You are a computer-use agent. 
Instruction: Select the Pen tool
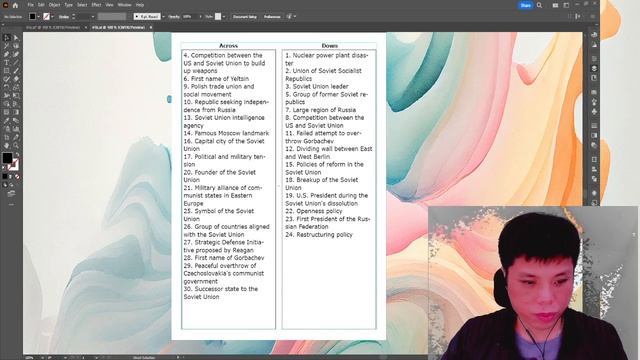(7, 54)
